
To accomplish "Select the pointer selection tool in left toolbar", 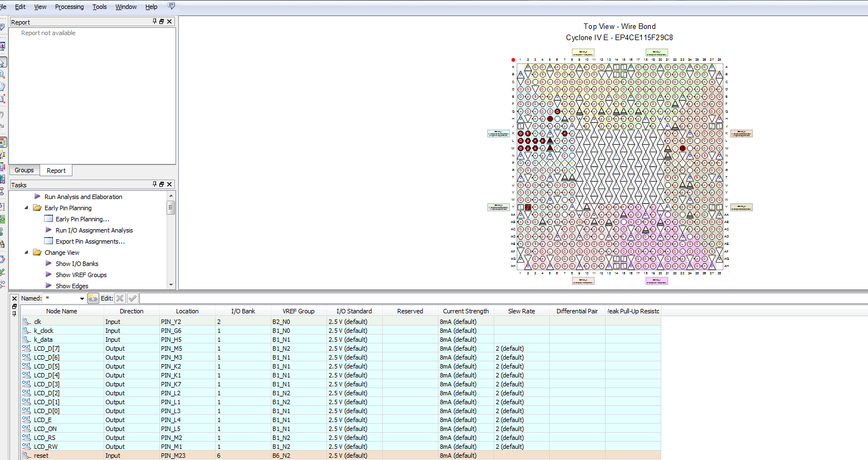I will coord(3,62).
